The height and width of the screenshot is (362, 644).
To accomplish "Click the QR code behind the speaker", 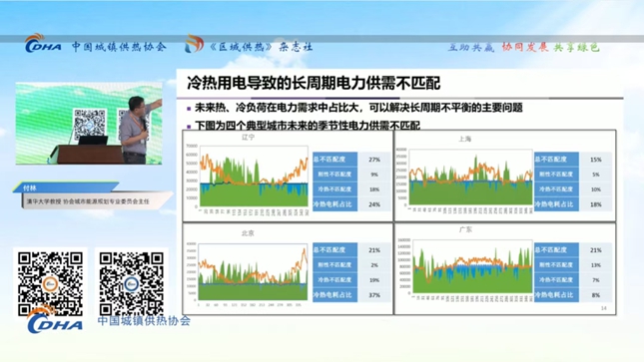I will point(89,123).
